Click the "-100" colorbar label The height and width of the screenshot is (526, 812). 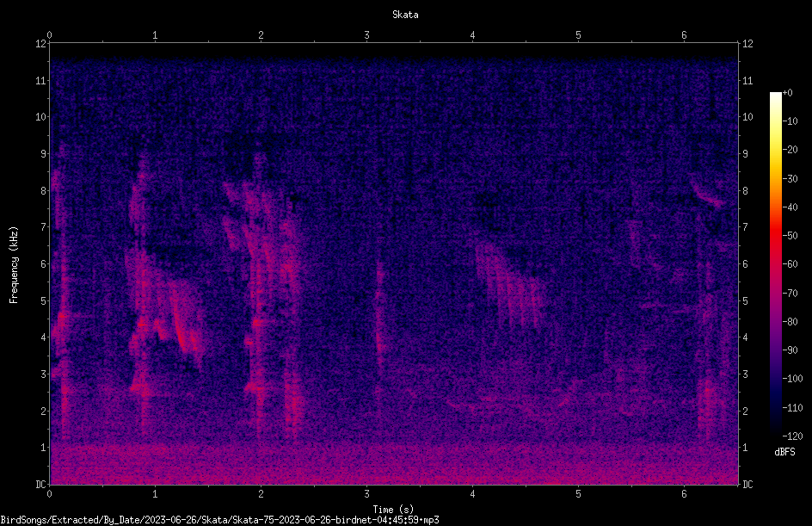tap(792, 379)
